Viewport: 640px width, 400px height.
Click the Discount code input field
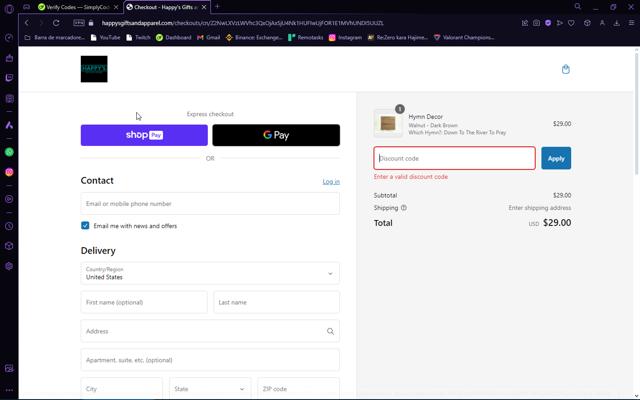[x=454, y=158]
